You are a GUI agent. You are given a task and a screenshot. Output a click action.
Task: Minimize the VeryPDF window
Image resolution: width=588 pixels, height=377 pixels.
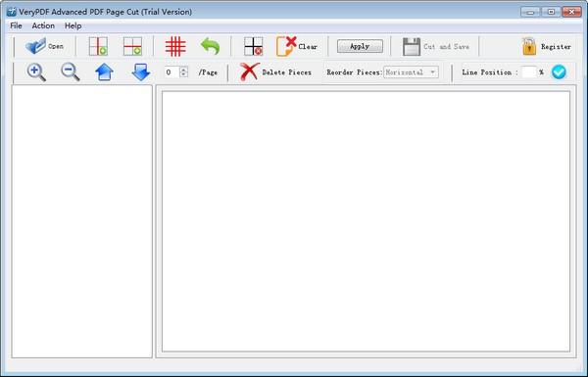(x=530, y=12)
